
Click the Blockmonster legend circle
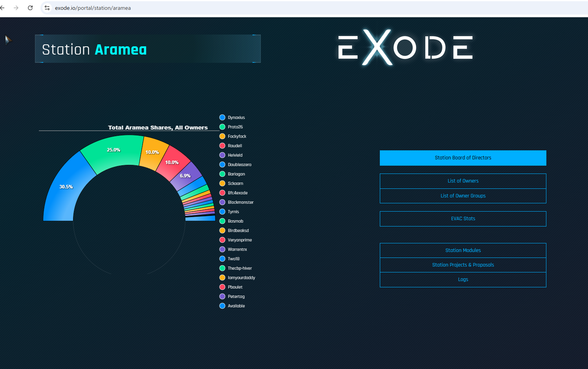click(222, 202)
